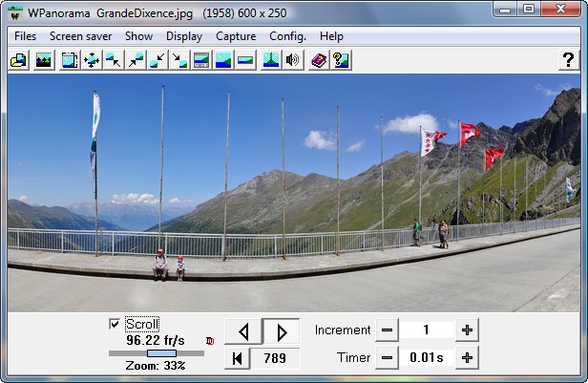Click the Zoom: 33% label
Viewport: 588px width, 383px height.
click(x=156, y=366)
